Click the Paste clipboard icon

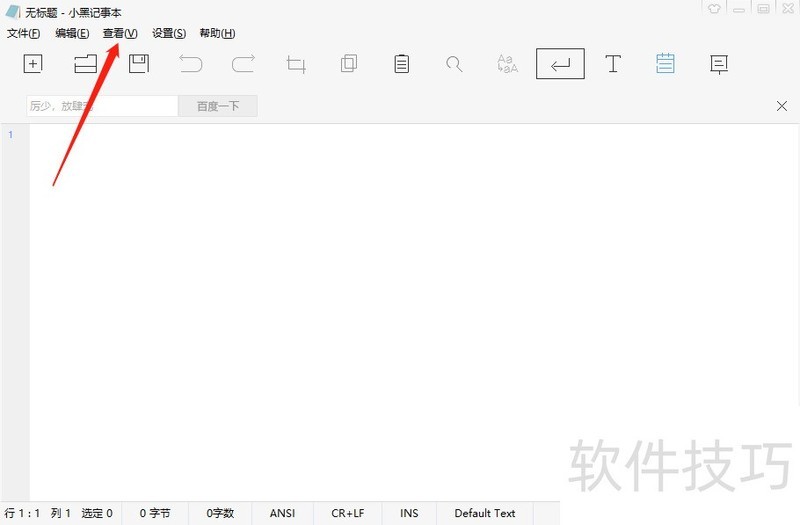coord(401,64)
